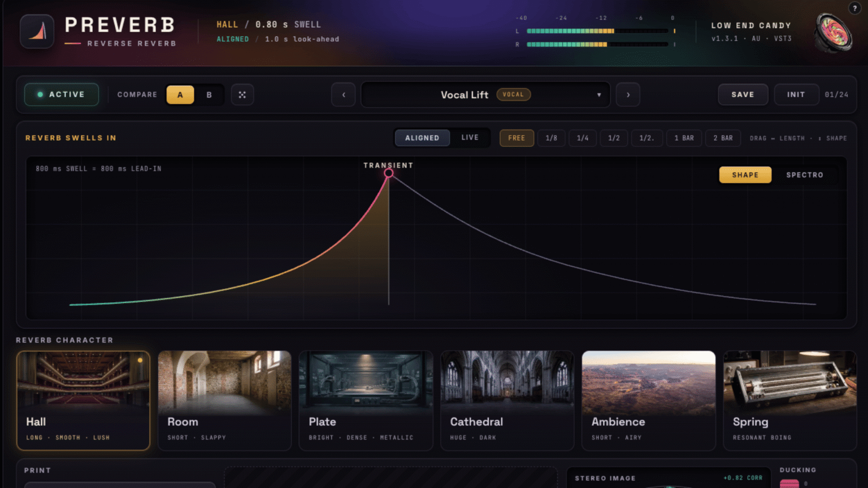Click the '1.0 s look-ahead' status text
Image resolution: width=868 pixels, height=488 pixels.
click(x=302, y=39)
